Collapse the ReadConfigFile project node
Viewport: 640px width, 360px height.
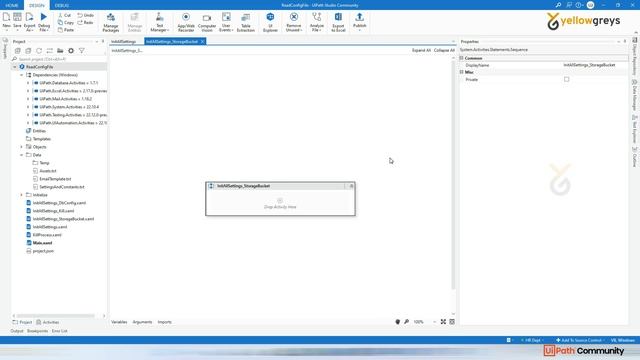coord(15,67)
